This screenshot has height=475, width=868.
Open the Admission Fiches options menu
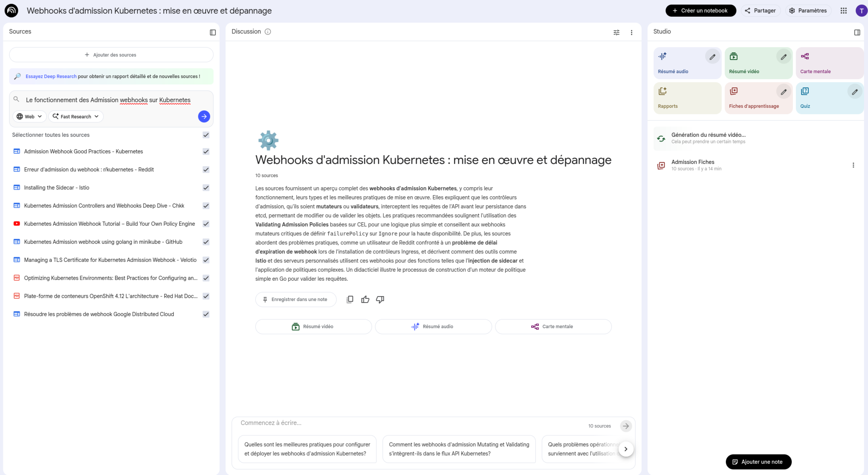click(x=853, y=165)
